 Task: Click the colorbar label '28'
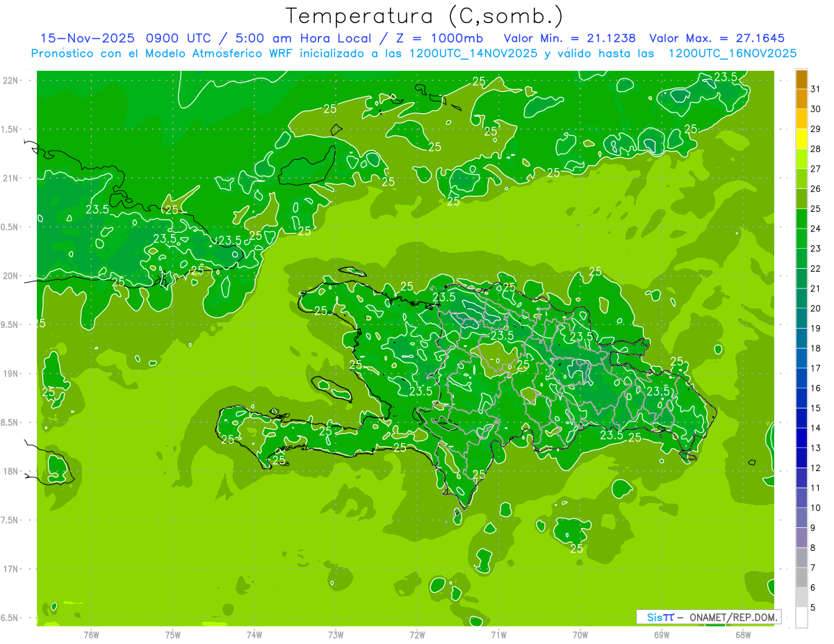pos(816,149)
